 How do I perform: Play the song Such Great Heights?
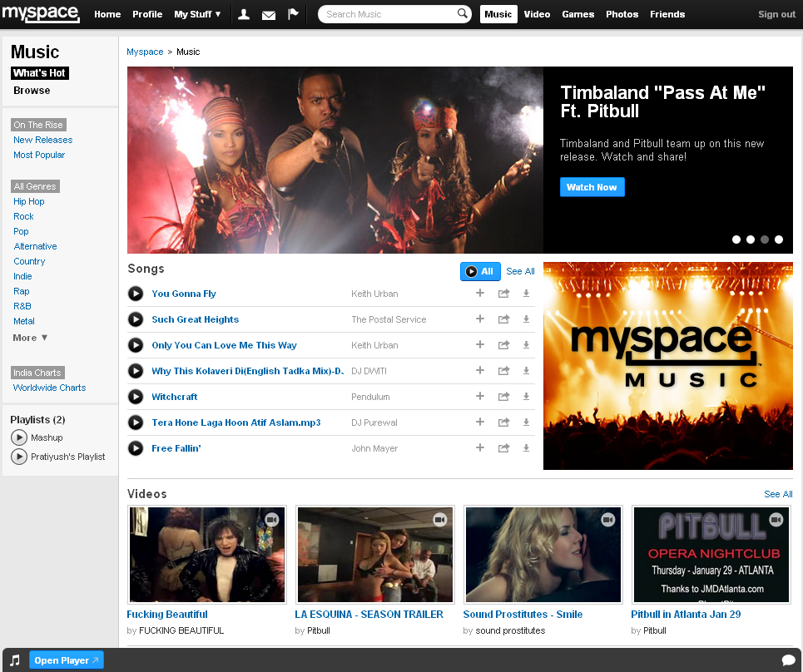[135, 319]
